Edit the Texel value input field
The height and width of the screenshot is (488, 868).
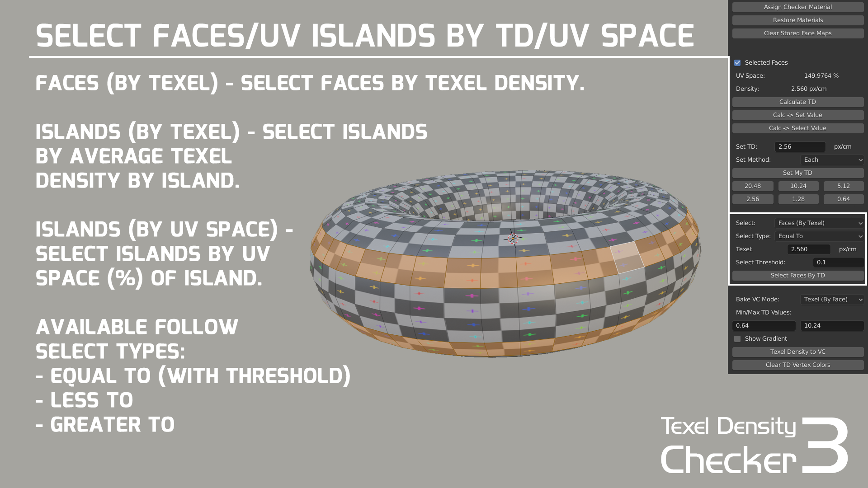click(x=798, y=249)
